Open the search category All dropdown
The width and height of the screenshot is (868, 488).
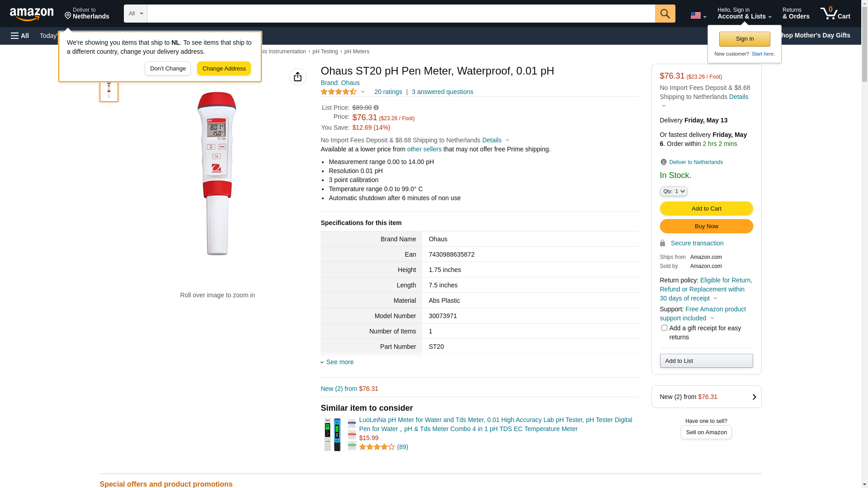tap(135, 14)
